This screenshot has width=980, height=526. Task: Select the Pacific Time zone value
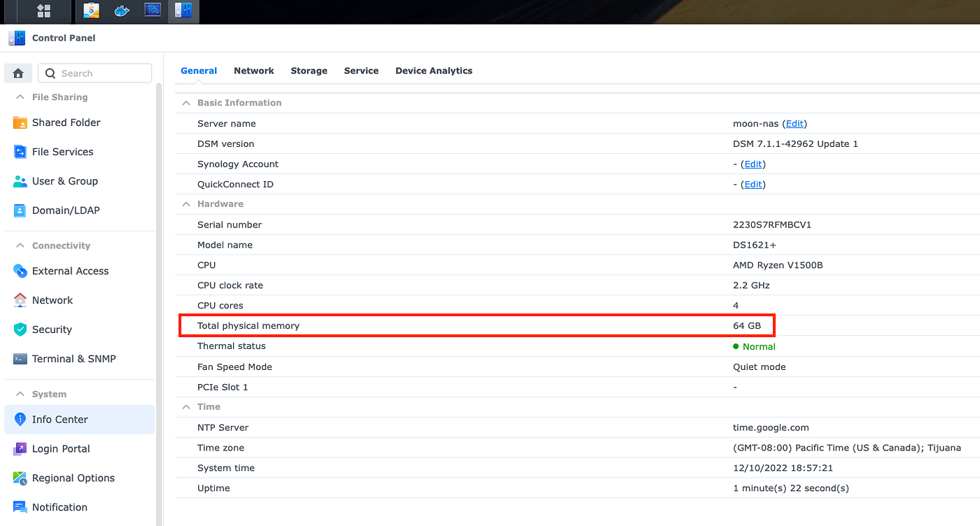pos(847,448)
